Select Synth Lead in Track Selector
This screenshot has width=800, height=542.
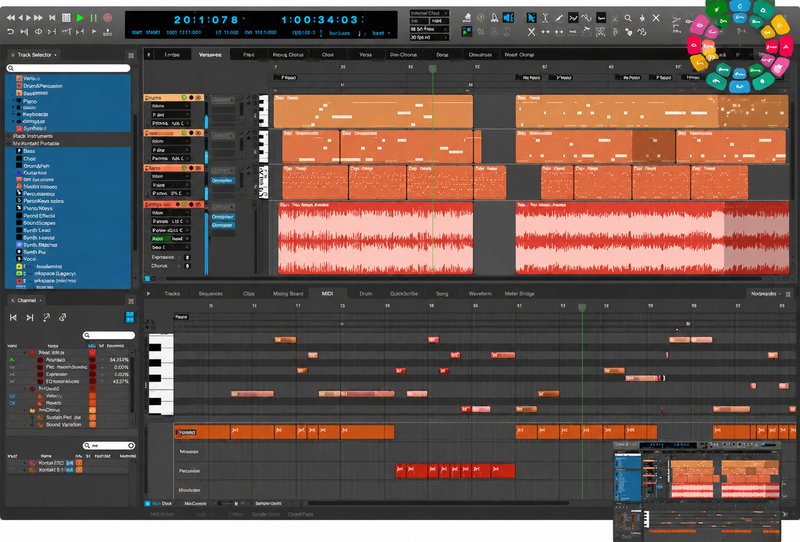pos(37,230)
